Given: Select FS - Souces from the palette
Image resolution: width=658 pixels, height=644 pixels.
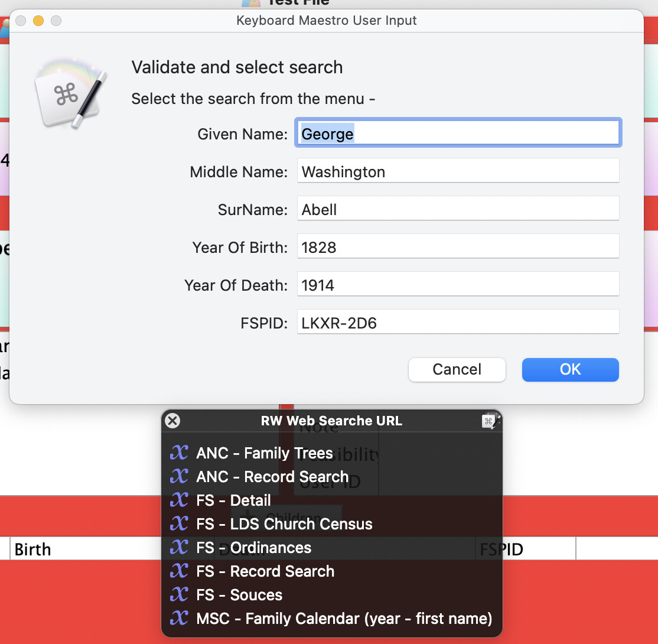Looking at the screenshot, I should pos(331,594).
